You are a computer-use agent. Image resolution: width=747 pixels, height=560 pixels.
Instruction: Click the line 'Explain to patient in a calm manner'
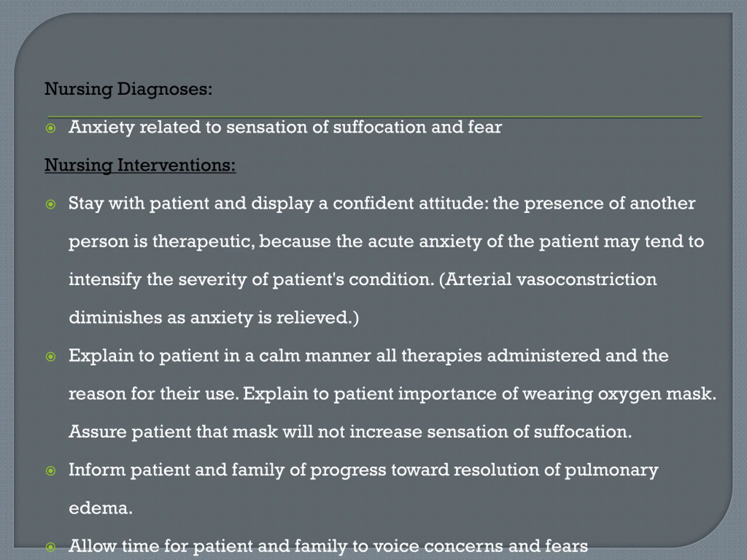pyautogui.click(x=369, y=356)
